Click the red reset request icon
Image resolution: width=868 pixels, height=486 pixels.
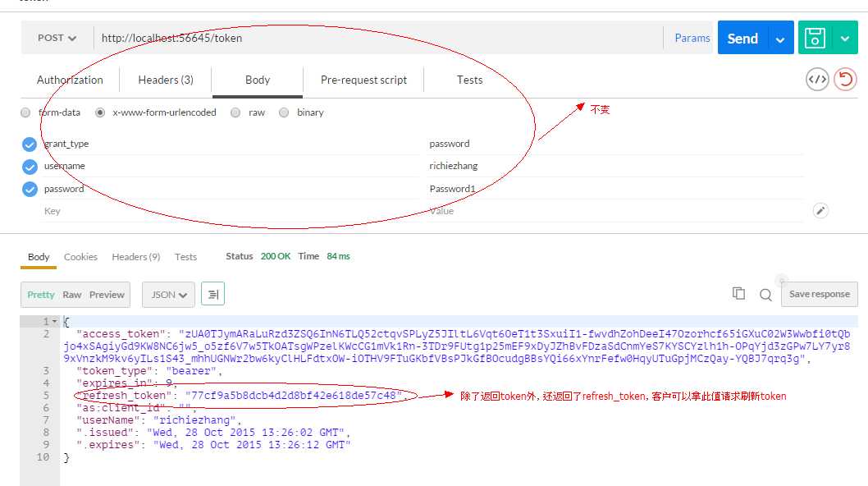845,80
